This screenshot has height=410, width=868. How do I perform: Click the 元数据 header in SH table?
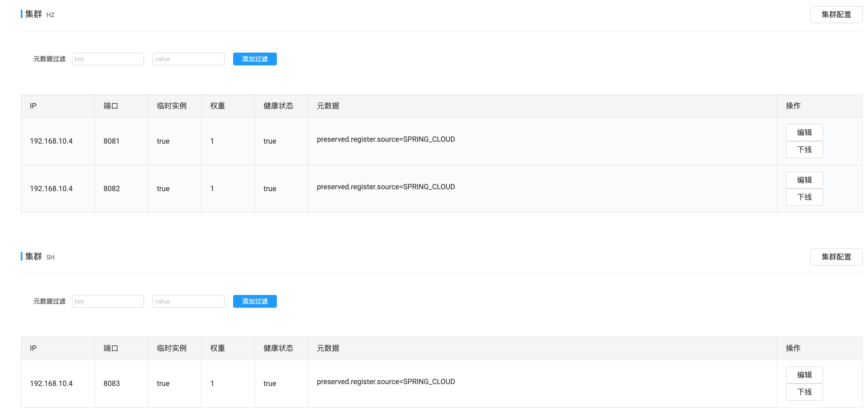[x=328, y=348]
